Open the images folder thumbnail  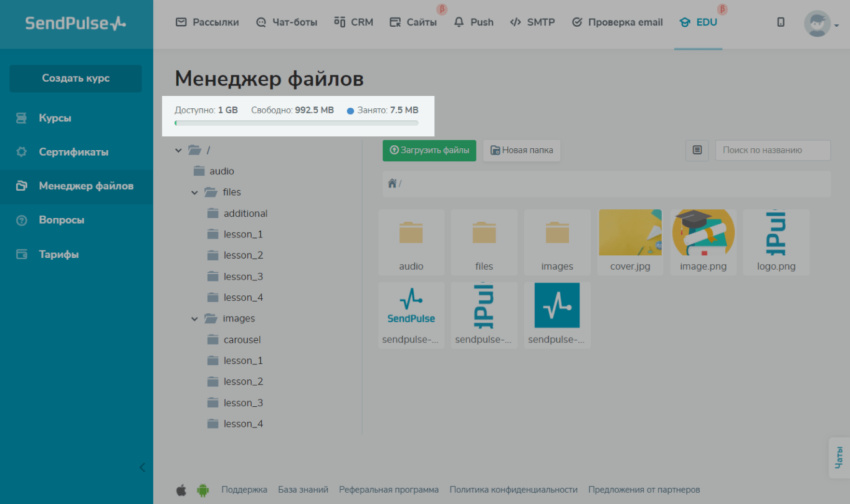[x=557, y=243]
